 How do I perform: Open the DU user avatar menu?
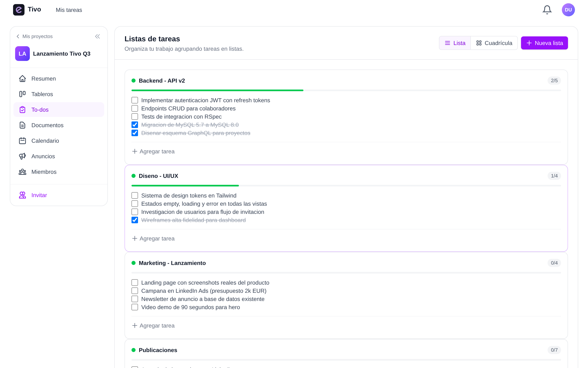[568, 10]
